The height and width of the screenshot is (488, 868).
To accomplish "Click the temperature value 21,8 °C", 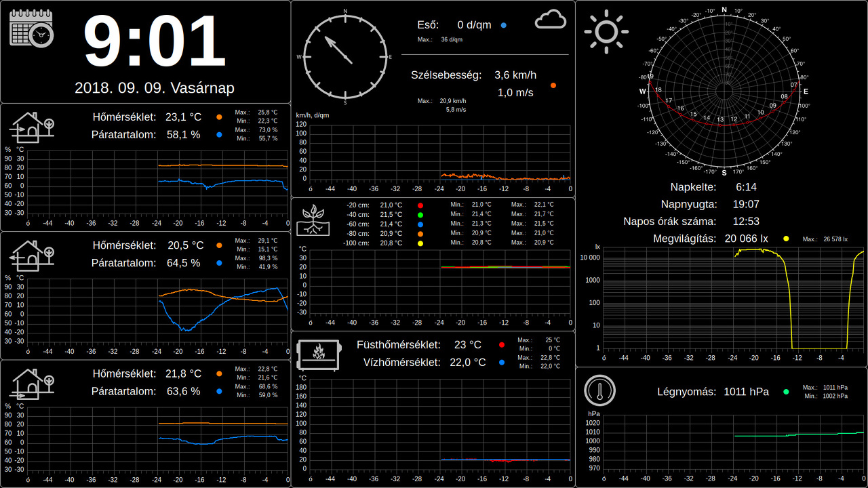I will 183,373.
